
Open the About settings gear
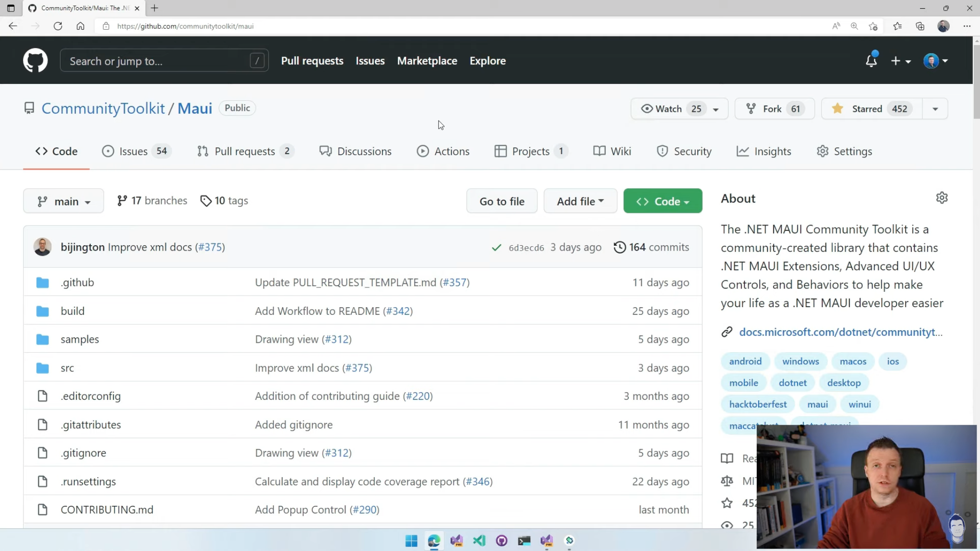(x=942, y=198)
